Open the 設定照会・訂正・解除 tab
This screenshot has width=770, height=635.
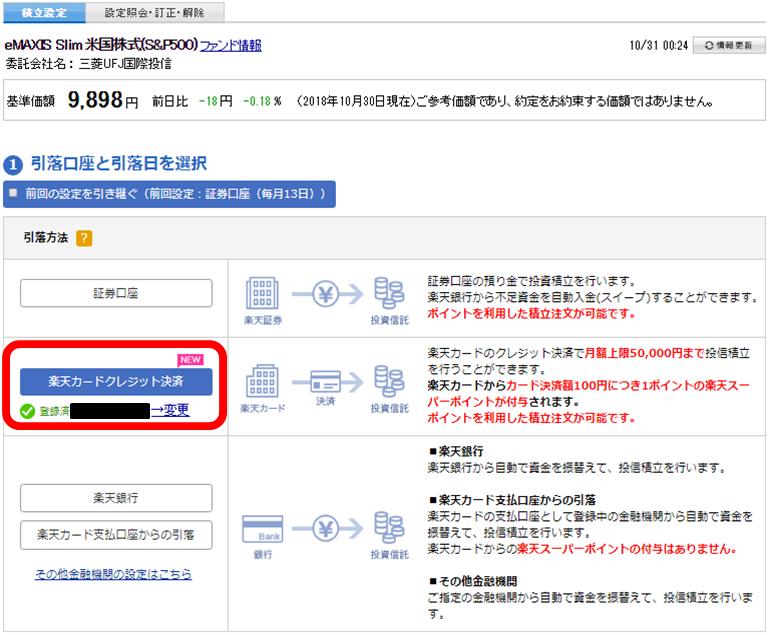pyautogui.click(x=155, y=12)
